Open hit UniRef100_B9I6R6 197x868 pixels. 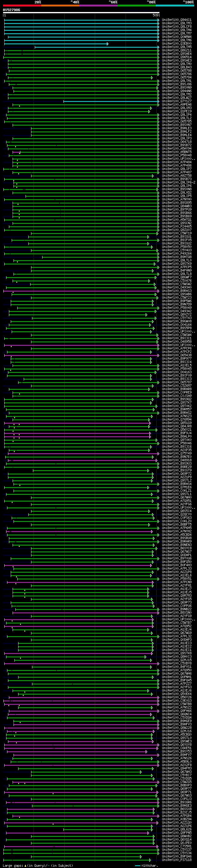tap(176, 802)
